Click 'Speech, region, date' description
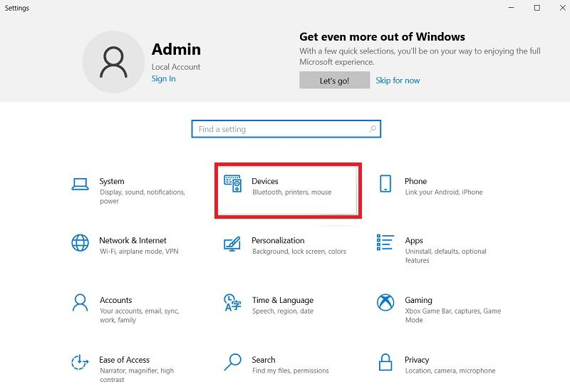The image size is (570, 392). click(x=283, y=311)
